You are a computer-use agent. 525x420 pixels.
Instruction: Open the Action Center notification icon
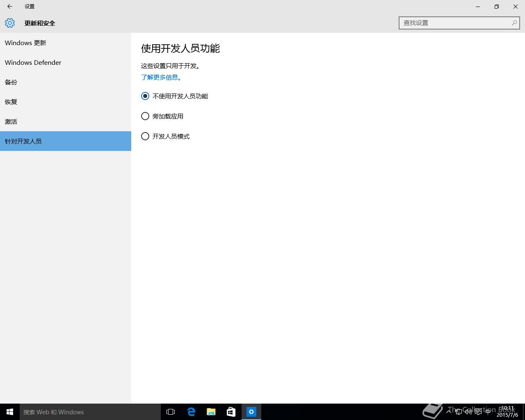pyautogui.click(x=478, y=412)
